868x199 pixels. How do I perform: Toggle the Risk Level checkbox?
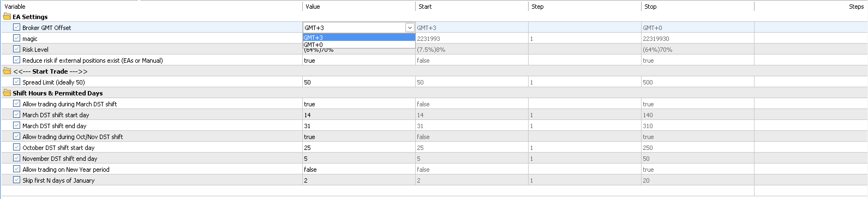(x=17, y=49)
